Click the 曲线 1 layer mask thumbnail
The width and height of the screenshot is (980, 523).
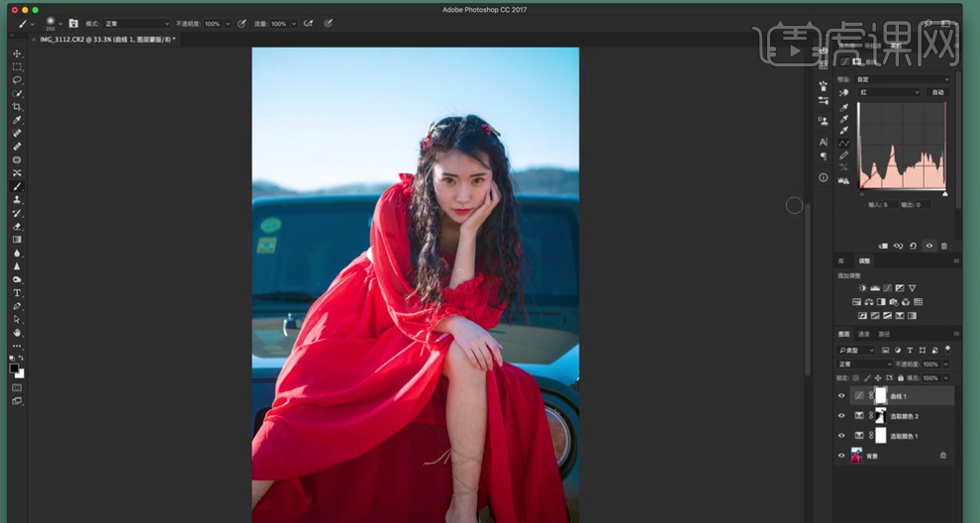tap(881, 396)
